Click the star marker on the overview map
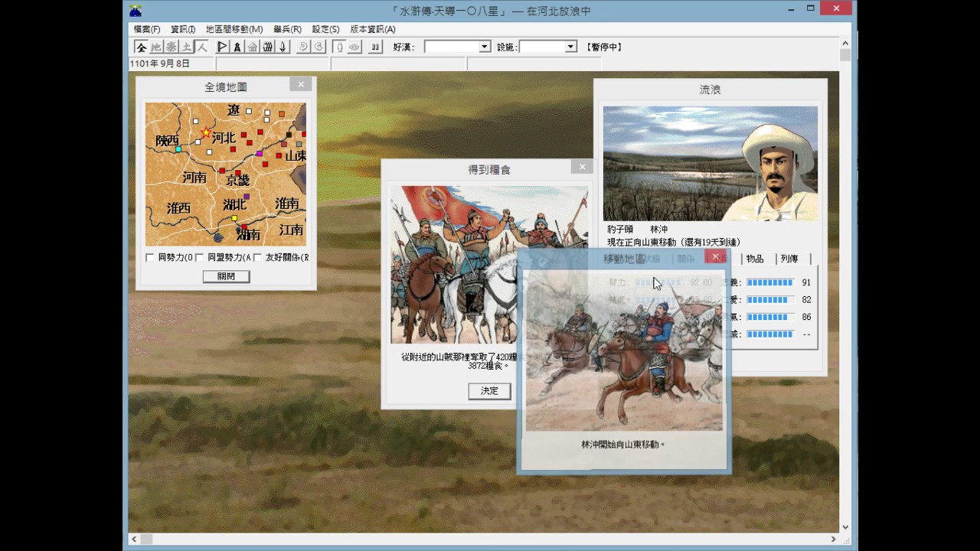The image size is (980, 551). click(x=205, y=132)
